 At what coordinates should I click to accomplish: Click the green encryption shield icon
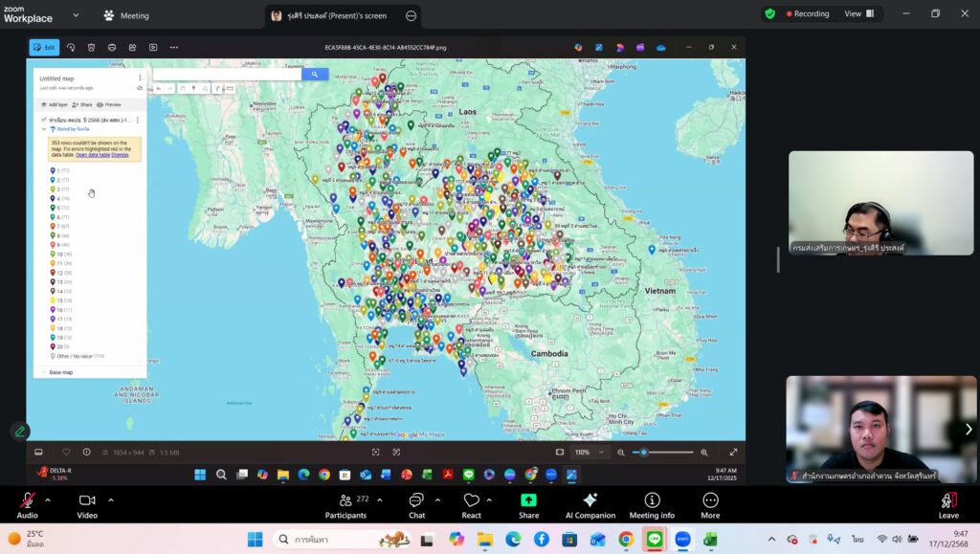(x=769, y=14)
